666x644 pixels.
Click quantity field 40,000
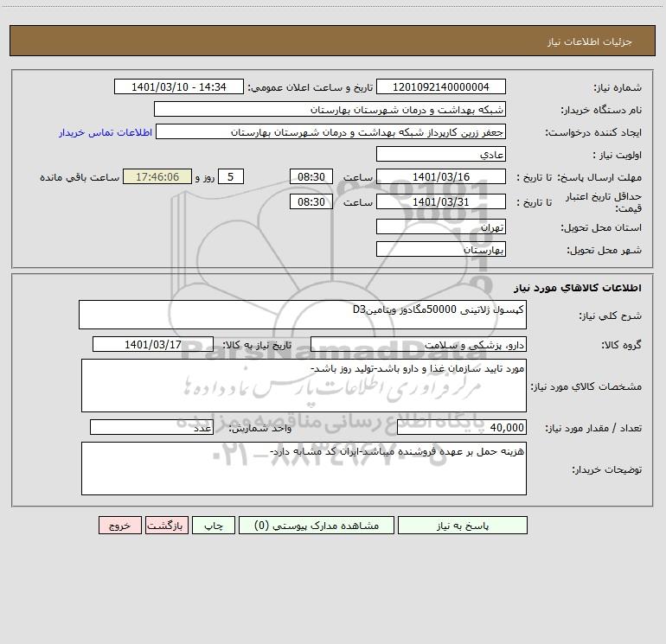point(462,427)
